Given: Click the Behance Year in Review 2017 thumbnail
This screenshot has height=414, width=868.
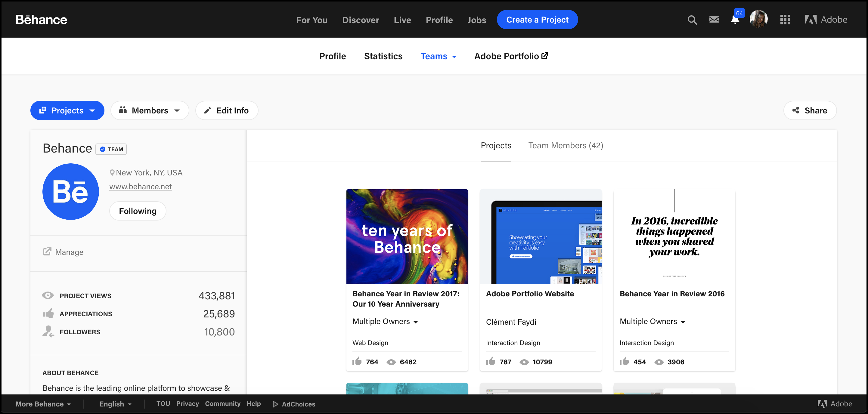Looking at the screenshot, I should click(x=408, y=237).
